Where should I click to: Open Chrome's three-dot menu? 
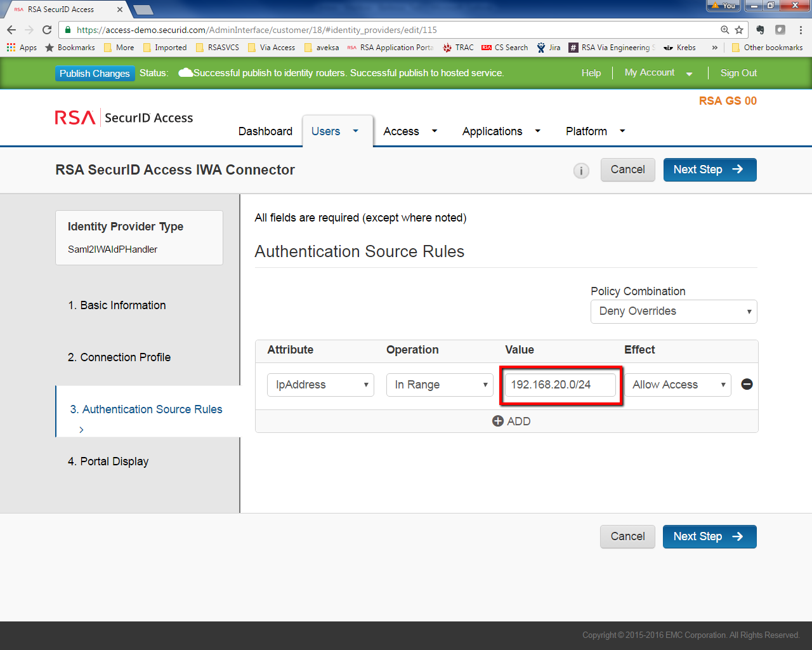coord(800,30)
